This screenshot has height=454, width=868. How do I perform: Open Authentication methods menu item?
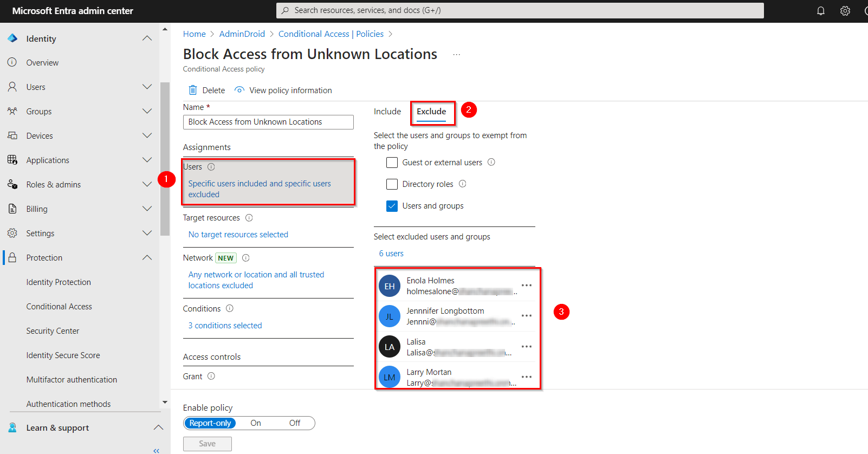[x=68, y=404]
